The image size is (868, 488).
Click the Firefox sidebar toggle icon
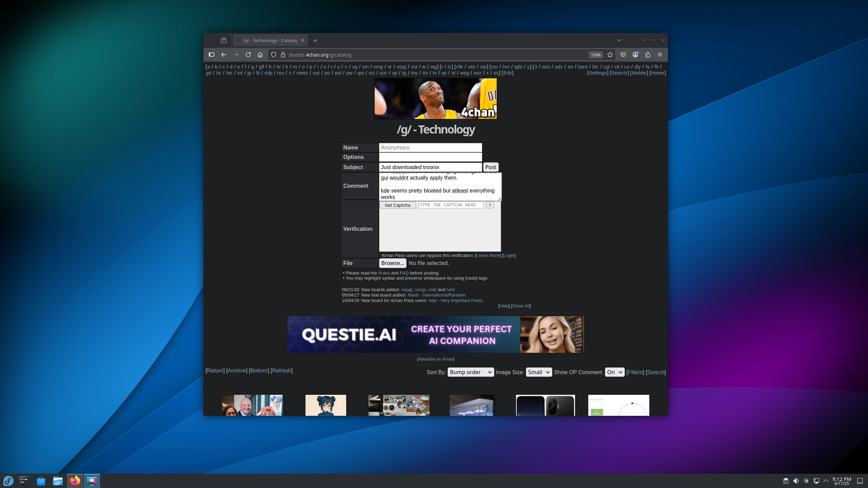212,55
